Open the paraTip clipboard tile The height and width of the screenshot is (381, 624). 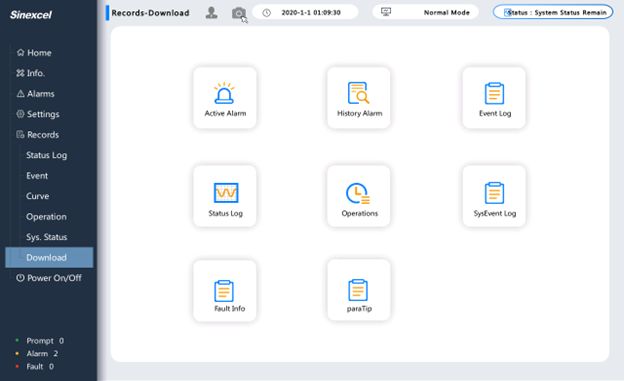[x=359, y=291]
